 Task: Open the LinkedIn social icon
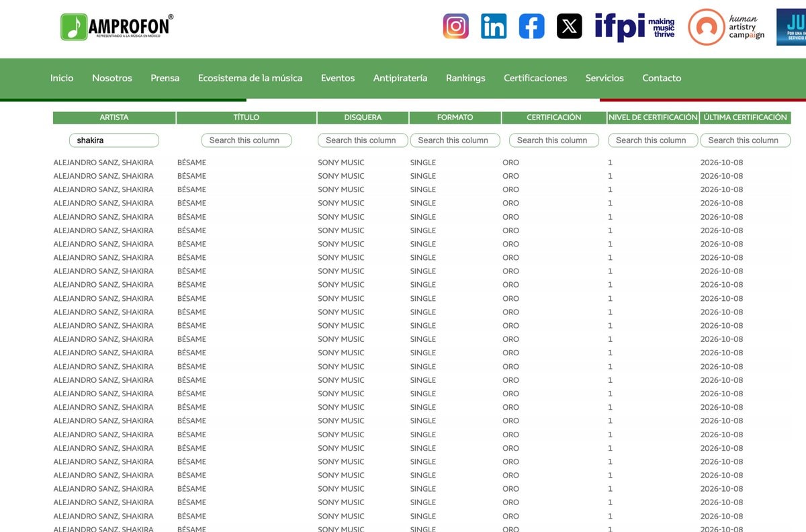pos(494,26)
